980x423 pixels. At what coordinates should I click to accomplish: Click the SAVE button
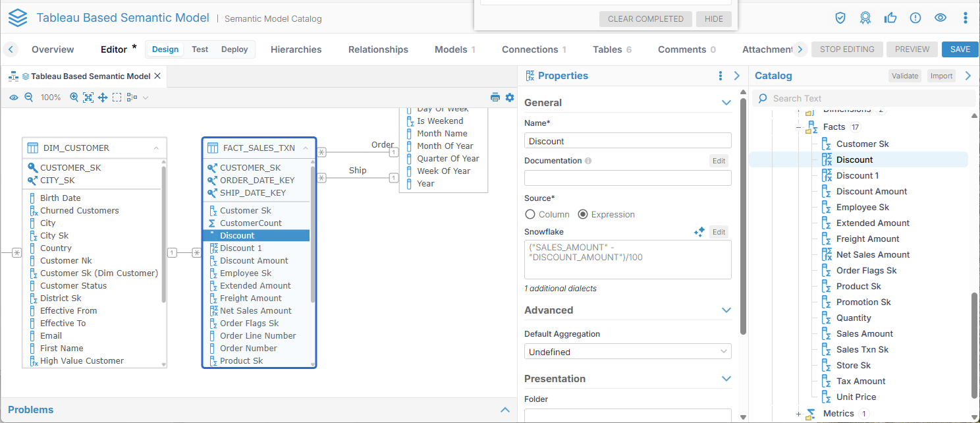click(x=960, y=49)
